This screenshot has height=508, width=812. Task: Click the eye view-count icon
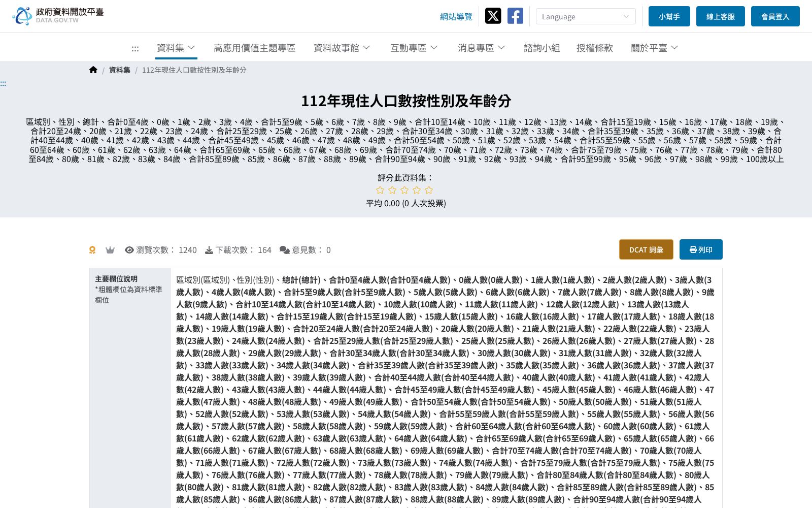[x=129, y=250]
